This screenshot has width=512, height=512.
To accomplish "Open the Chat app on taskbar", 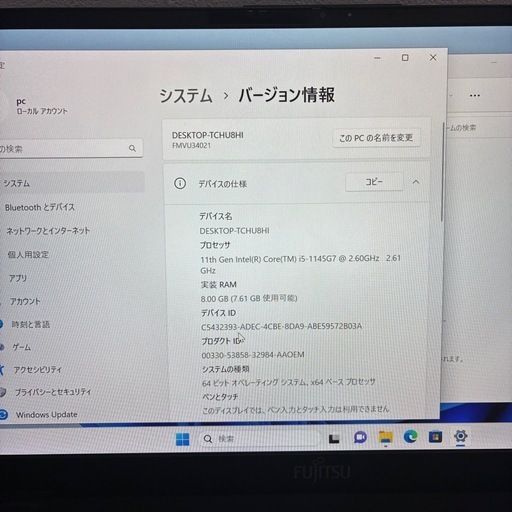I will pyautogui.click(x=360, y=438).
